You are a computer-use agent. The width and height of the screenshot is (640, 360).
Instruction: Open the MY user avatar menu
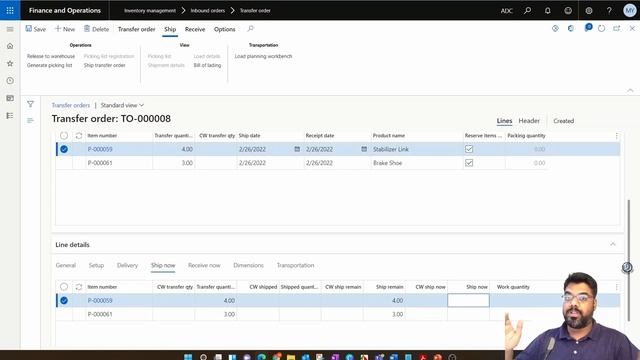tap(630, 10)
